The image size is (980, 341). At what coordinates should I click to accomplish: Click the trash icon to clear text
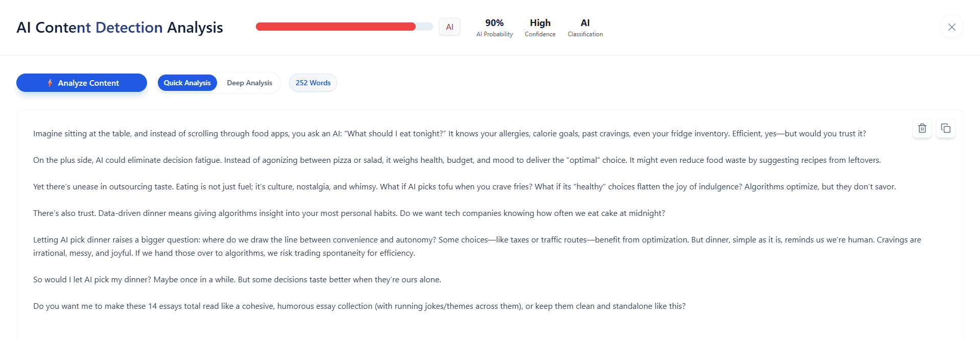[x=922, y=128]
